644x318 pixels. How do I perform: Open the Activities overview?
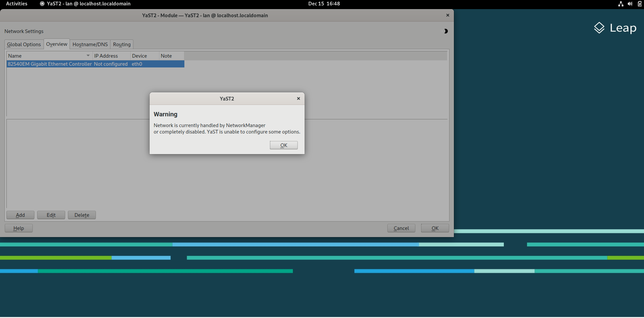click(x=17, y=4)
